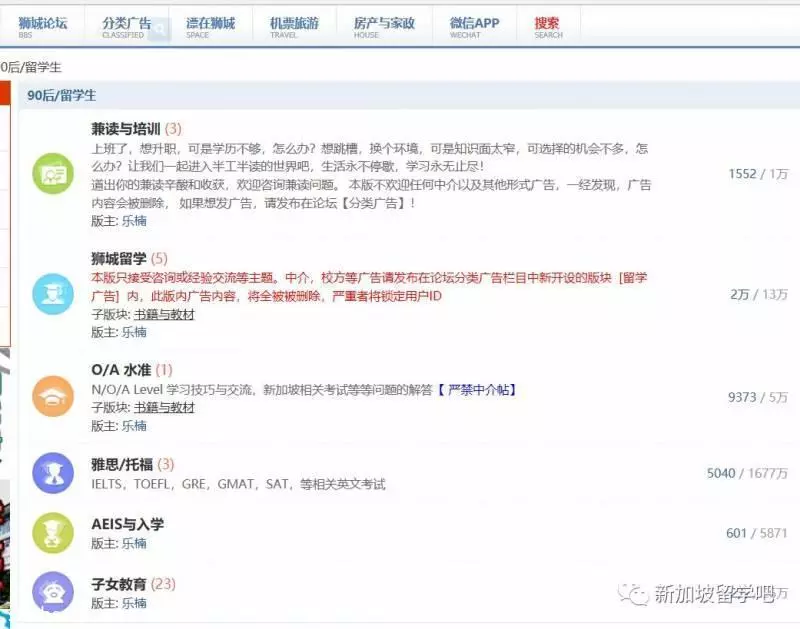Click the blue 狮城留学 graduate icon

[x=53, y=294]
